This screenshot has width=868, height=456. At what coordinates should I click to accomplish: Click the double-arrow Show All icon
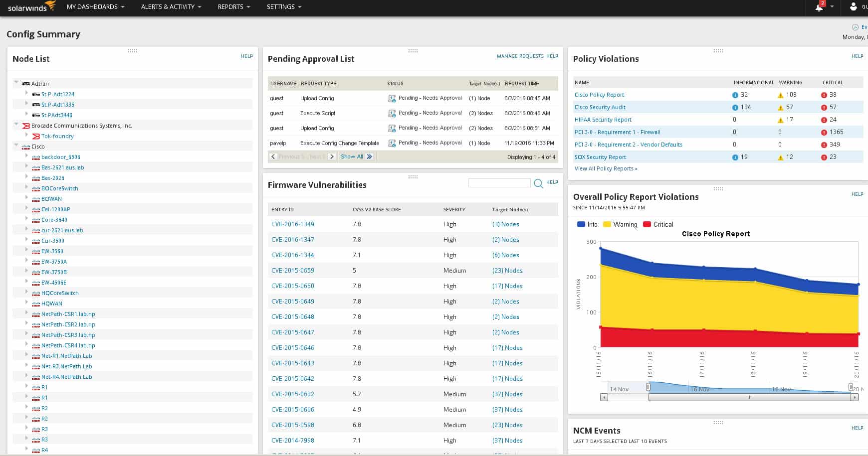click(x=370, y=156)
